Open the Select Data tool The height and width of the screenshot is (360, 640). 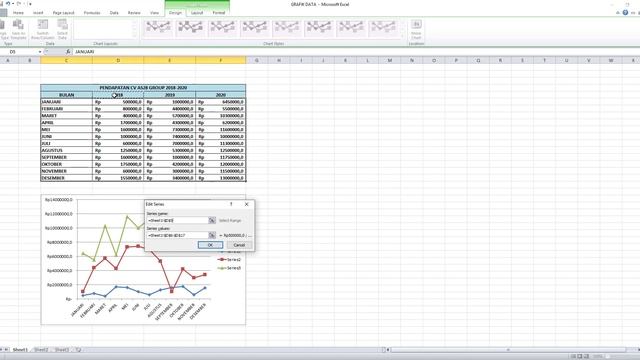pyautogui.click(x=62, y=29)
